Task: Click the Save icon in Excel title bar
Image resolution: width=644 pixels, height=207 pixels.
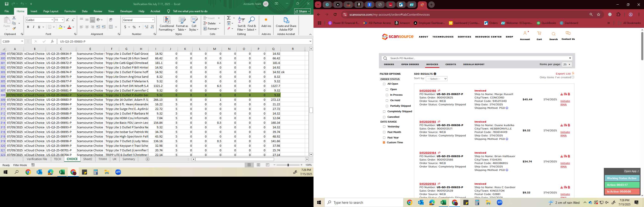Action: coord(7,4)
